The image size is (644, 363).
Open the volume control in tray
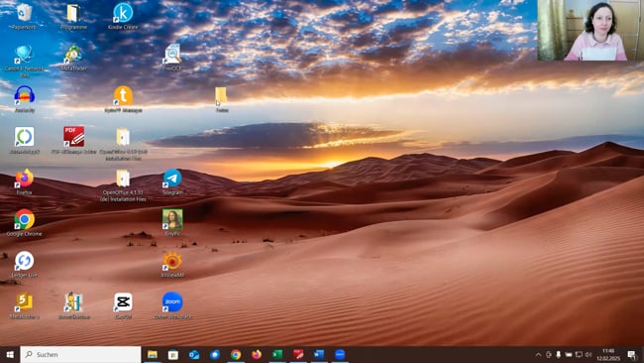pos(589,354)
